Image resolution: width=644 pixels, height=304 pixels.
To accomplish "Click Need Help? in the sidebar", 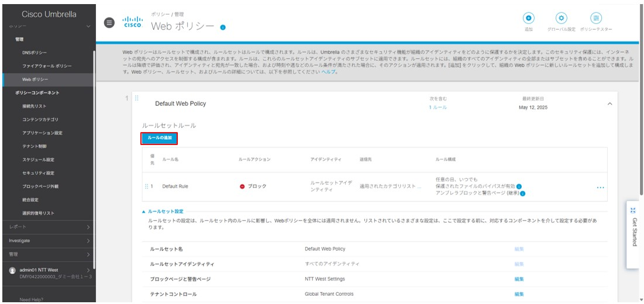I will (31, 299).
